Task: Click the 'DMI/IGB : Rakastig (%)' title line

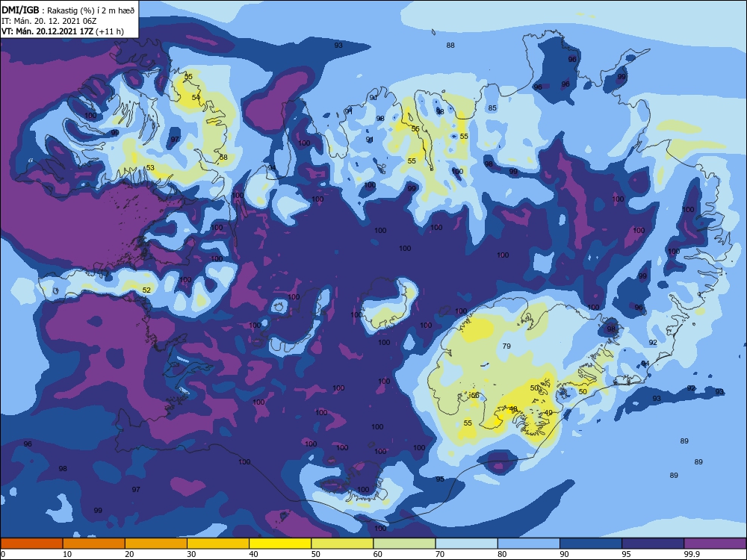Action: point(68,10)
